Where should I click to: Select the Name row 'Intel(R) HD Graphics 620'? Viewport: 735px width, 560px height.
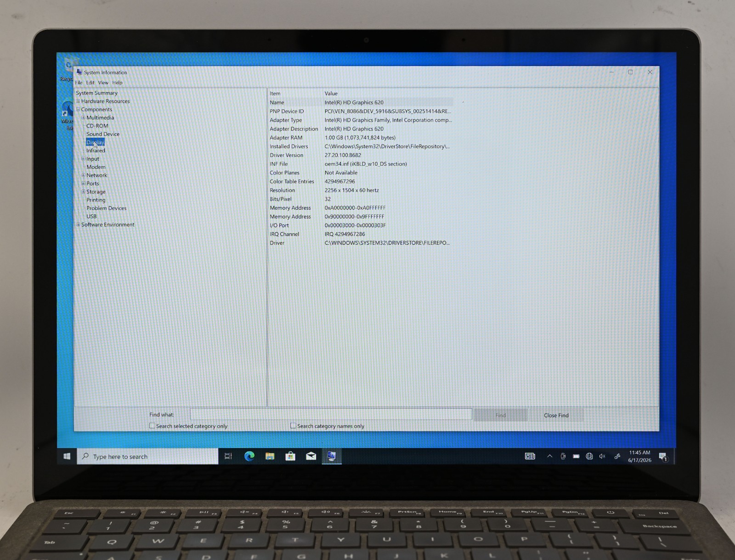point(361,102)
